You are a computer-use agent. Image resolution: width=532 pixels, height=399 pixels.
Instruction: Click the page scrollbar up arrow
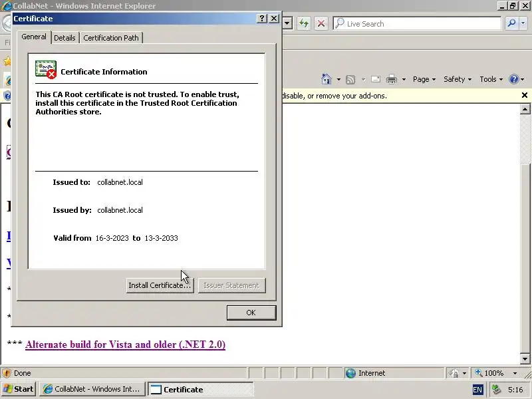(525, 109)
